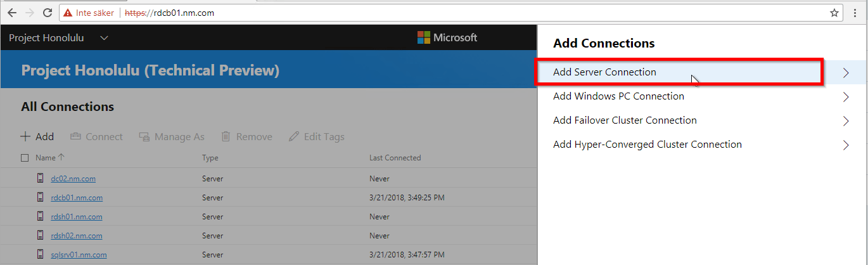Bookmark this page with the star
This screenshot has height=265, width=868.
(834, 13)
